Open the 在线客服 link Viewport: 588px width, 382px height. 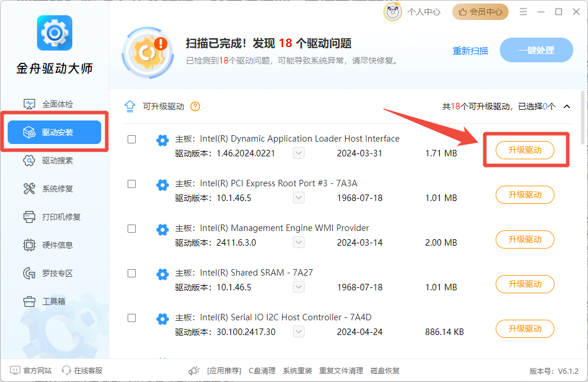tap(88, 371)
